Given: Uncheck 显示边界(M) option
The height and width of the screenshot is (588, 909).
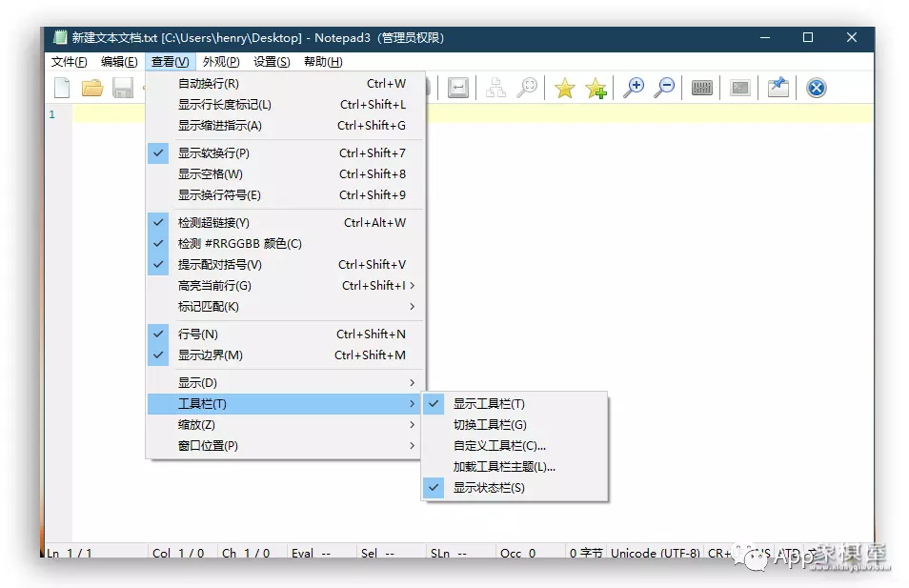Looking at the screenshot, I should 286,355.
